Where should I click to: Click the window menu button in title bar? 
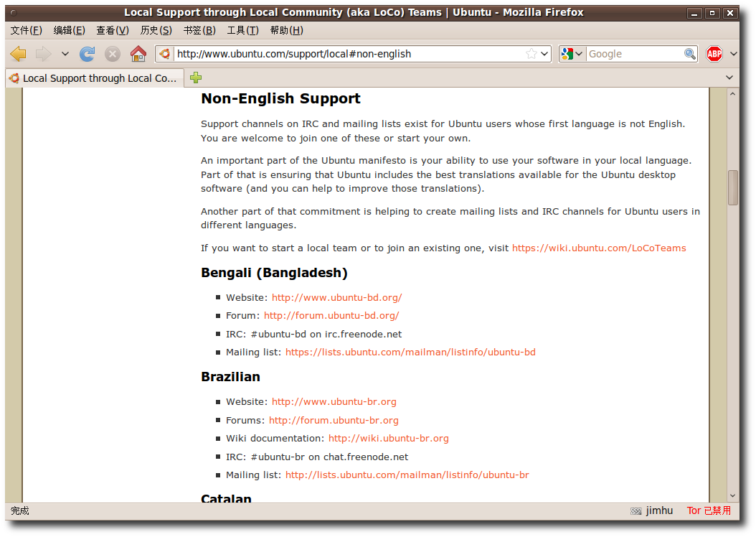click(14, 13)
